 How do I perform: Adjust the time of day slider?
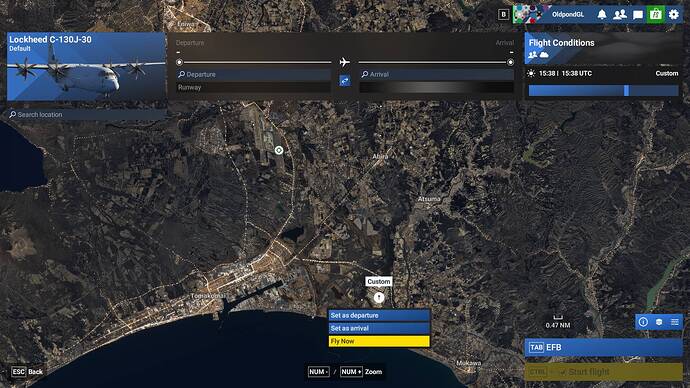coord(603,91)
